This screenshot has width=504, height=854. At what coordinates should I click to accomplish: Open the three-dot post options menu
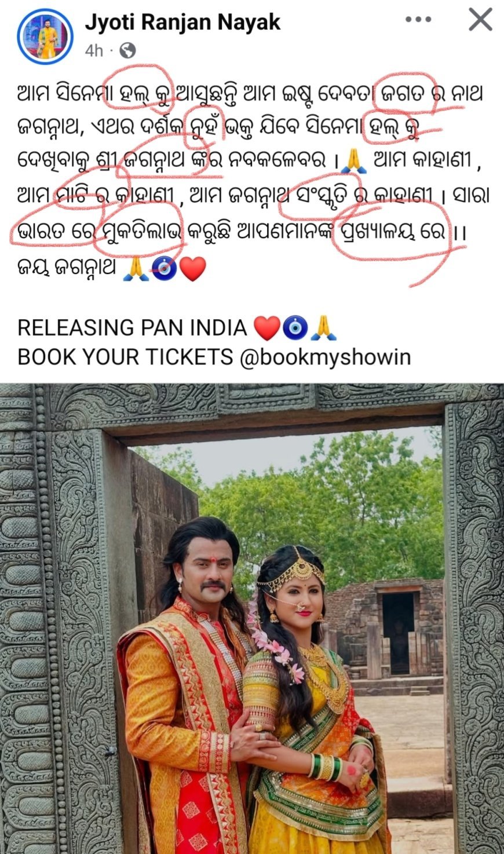coord(418,20)
